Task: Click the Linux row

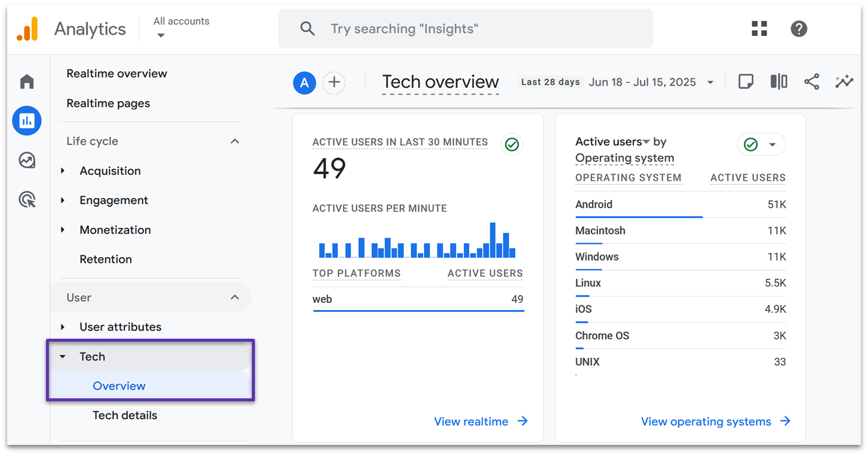Action: [x=681, y=283]
